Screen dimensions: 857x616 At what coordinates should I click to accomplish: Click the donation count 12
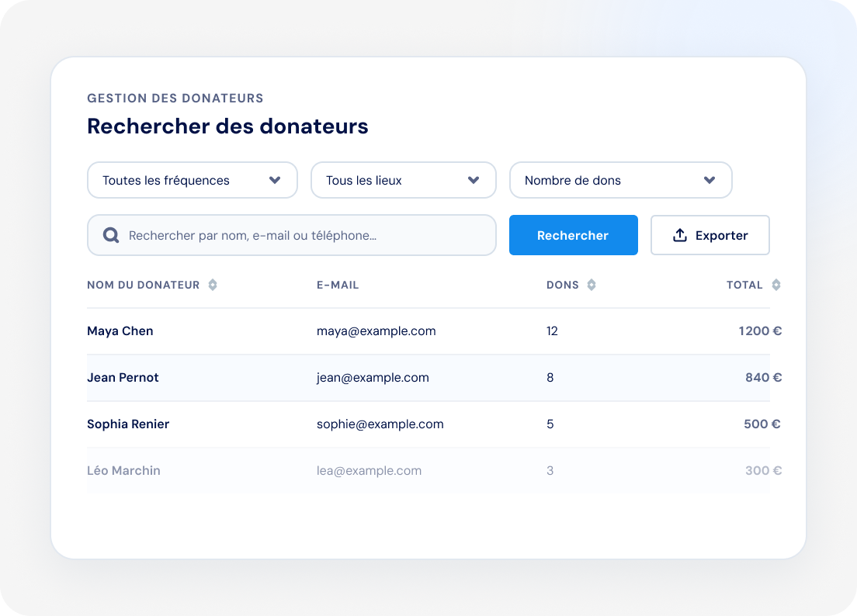[552, 331]
